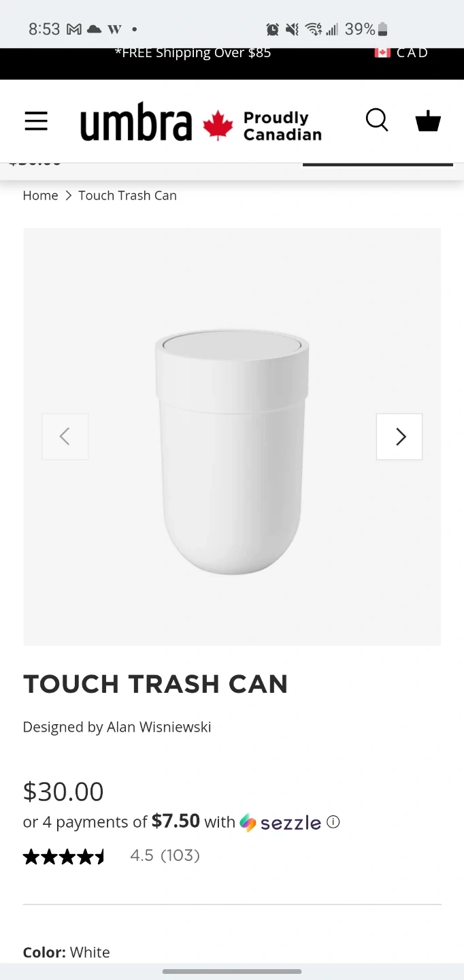
Task: Tap the Canadian flag currency switcher
Action: (x=382, y=52)
